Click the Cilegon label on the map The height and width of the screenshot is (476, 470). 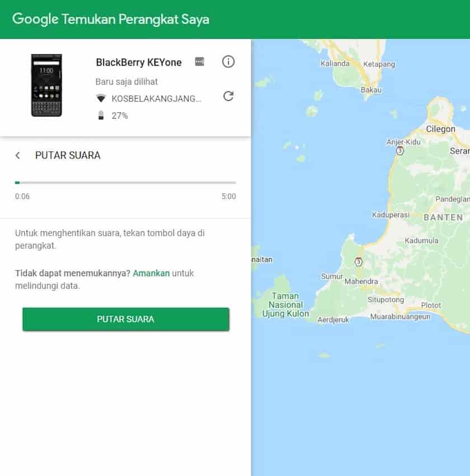[x=440, y=129]
